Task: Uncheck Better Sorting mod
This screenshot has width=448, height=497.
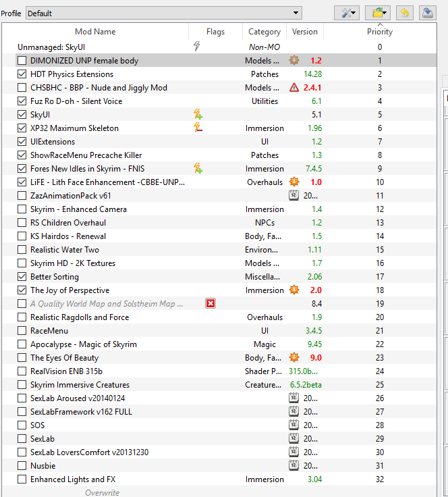Action: [22, 276]
